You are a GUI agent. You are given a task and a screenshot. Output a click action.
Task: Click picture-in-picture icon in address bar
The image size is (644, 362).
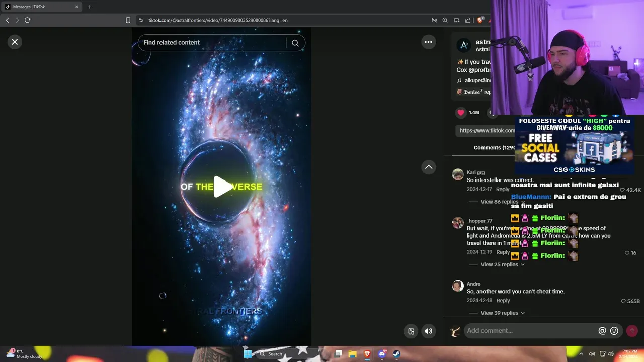point(456,20)
